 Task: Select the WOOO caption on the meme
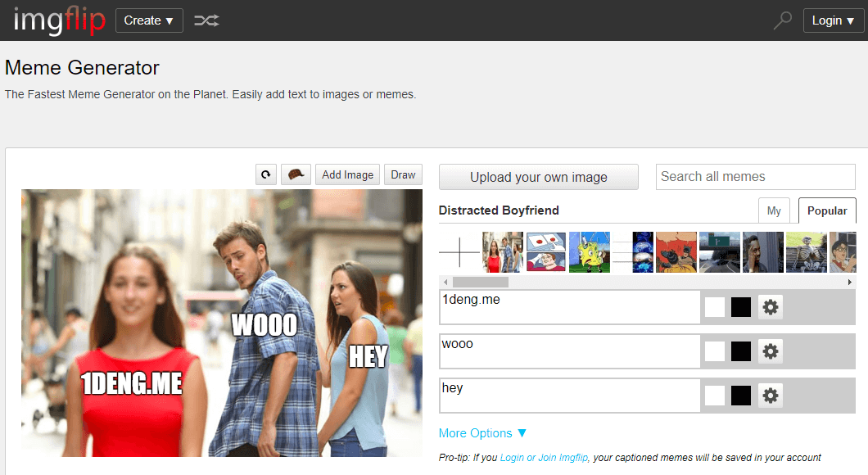264,325
